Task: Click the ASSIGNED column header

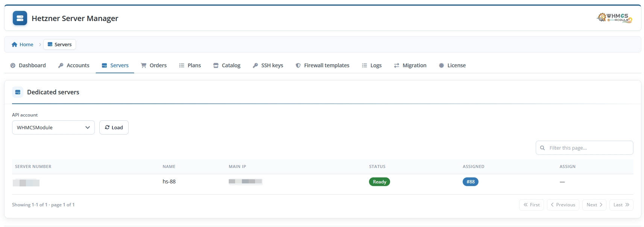Action: click(474, 166)
